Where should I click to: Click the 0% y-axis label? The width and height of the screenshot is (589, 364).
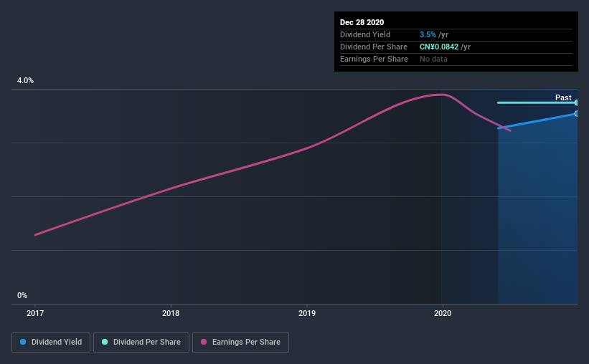coord(22,295)
